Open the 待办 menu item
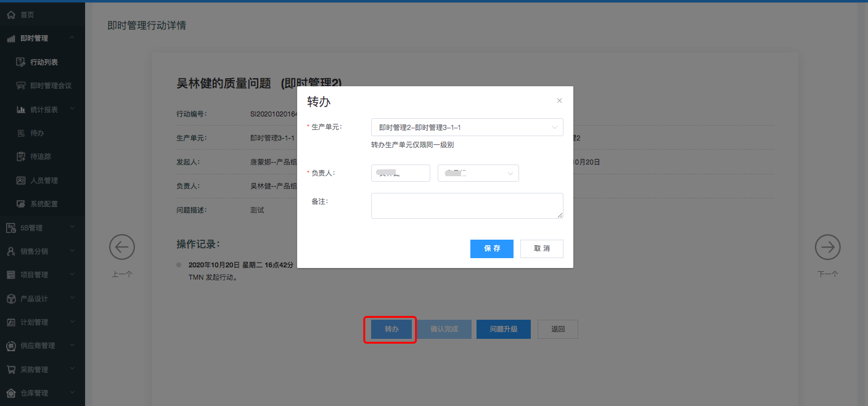 point(37,133)
